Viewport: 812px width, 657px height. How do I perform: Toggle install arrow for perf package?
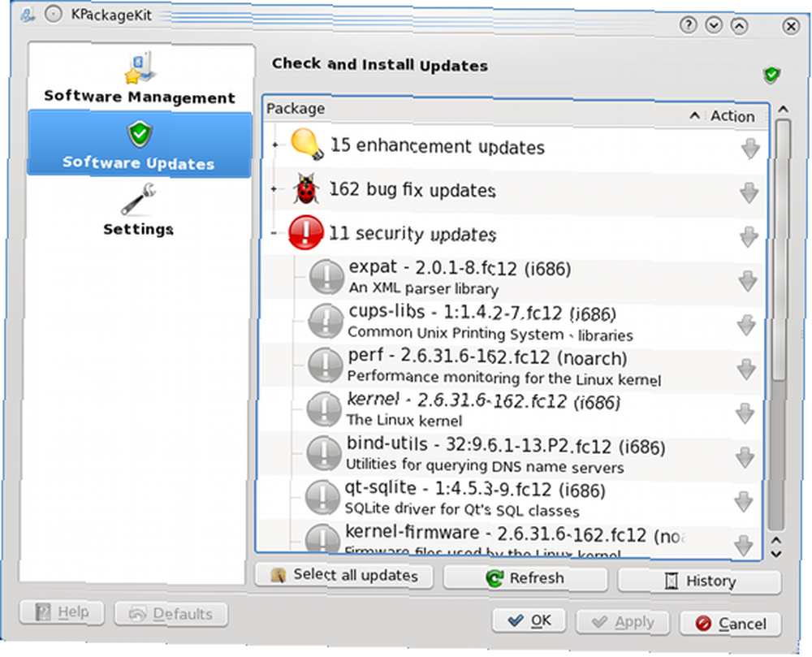746,370
